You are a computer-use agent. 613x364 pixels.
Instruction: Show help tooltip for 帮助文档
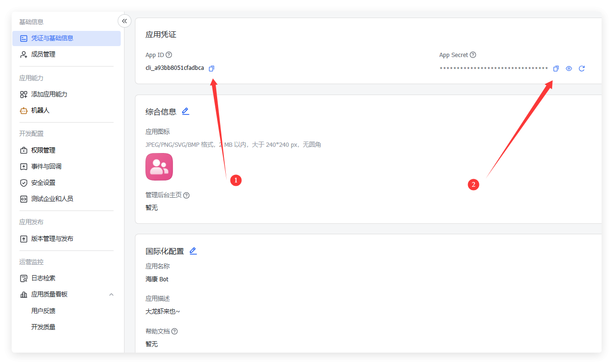[174, 331]
